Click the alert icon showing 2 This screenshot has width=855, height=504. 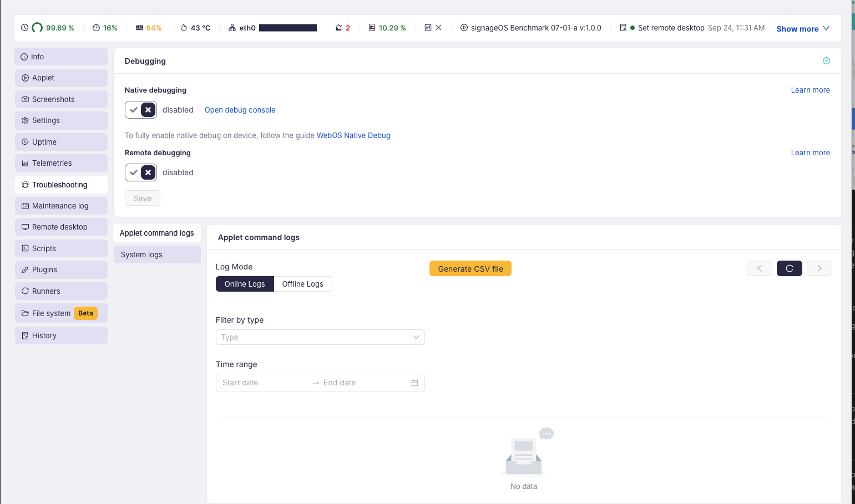tap(338, 28)
